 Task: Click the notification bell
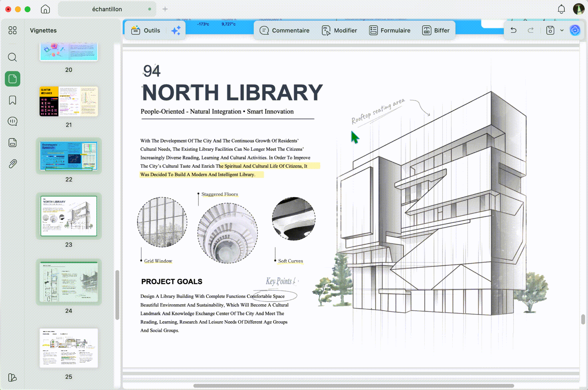(561, 9)
